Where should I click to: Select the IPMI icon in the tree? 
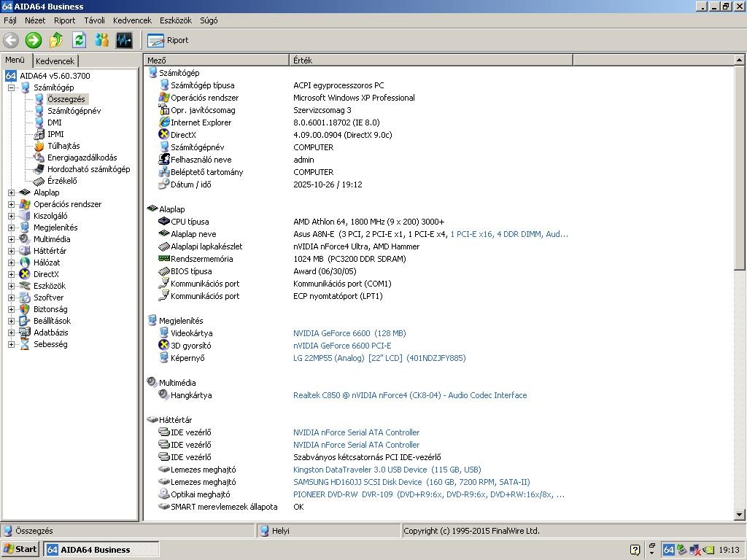pyautogui.click(x=39, y=134)
